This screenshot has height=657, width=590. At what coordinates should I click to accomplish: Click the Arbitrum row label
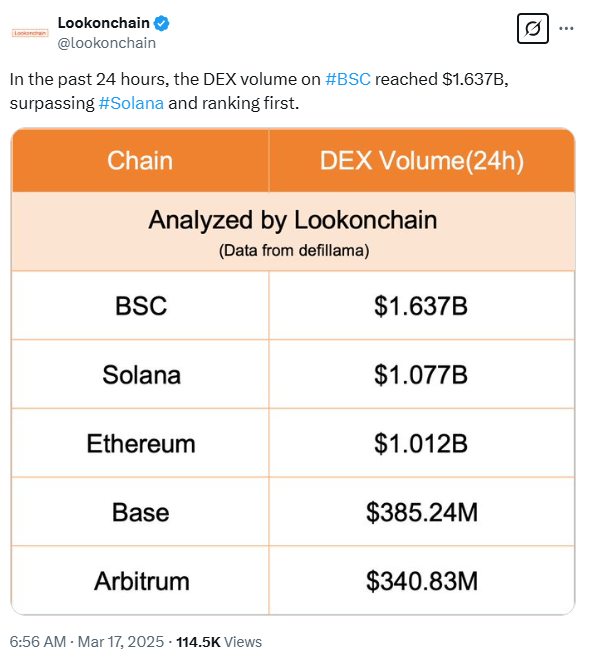142,581
